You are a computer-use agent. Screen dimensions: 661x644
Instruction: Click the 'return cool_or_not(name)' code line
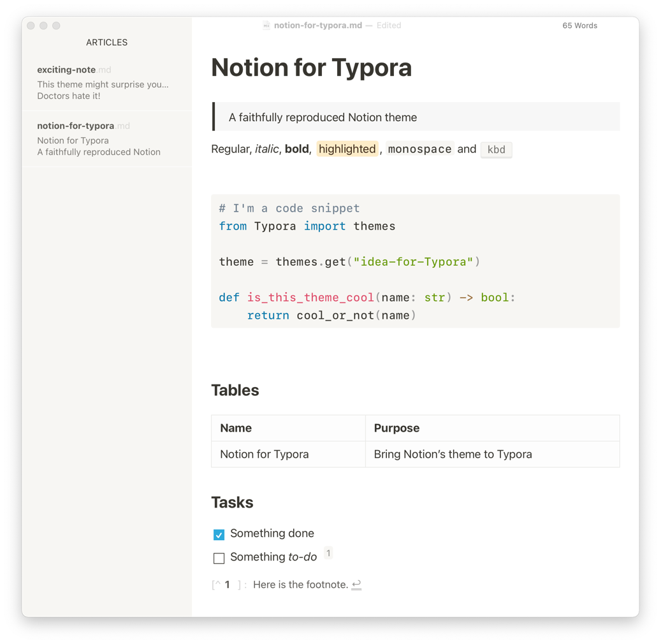point(331,316)
